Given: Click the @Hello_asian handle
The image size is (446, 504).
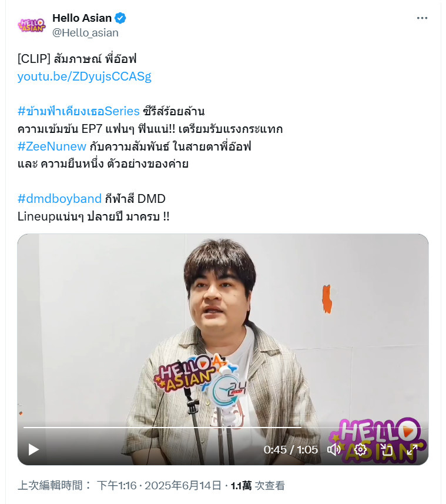Looking at the screenshot, I should [x=85, y=33].
